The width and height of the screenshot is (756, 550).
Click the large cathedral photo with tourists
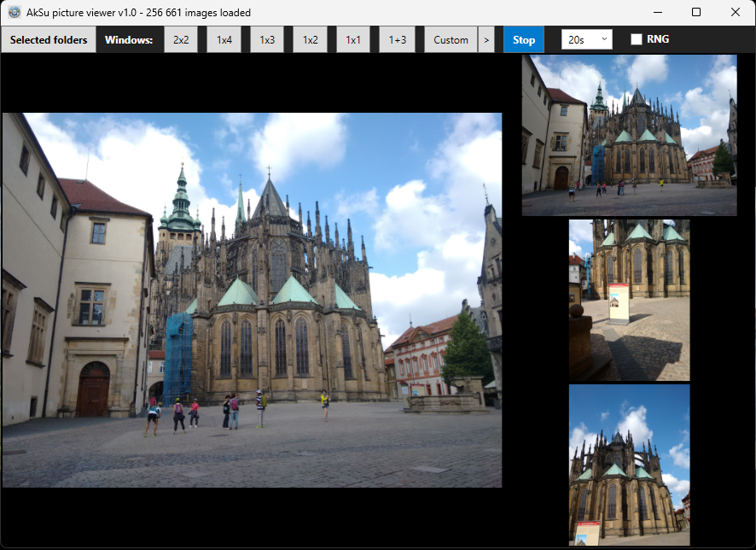pyautogui.click(x=253, y=300)
